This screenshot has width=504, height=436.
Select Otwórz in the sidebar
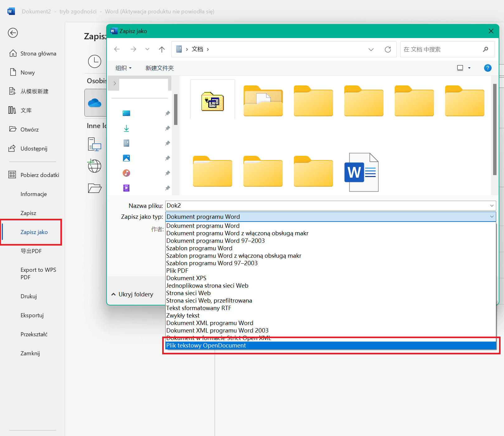tap(24, 129)
